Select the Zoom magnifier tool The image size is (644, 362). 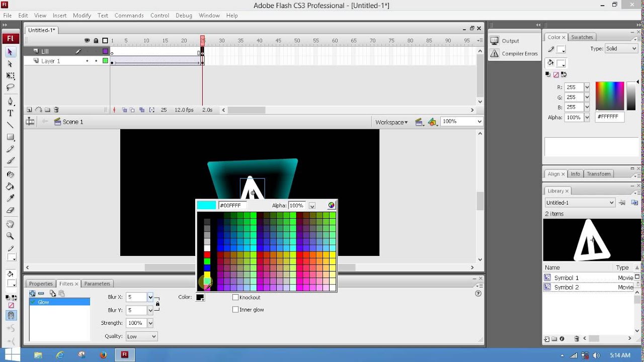click(10, 236)
